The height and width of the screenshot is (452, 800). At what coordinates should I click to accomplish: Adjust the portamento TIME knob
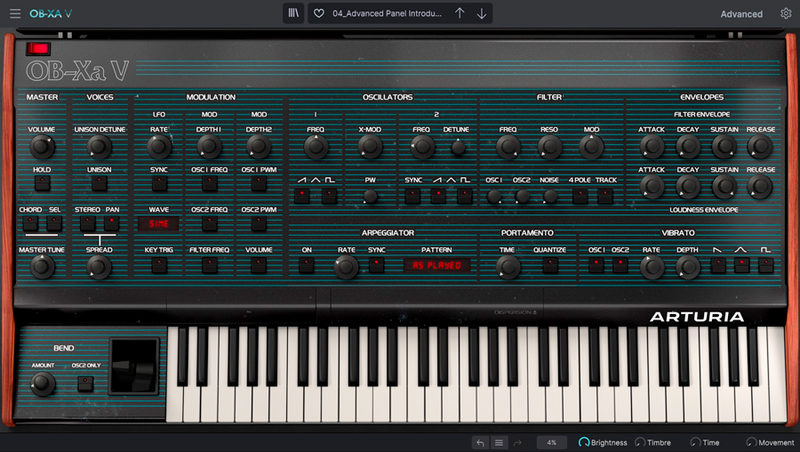(x=508, y=266)
